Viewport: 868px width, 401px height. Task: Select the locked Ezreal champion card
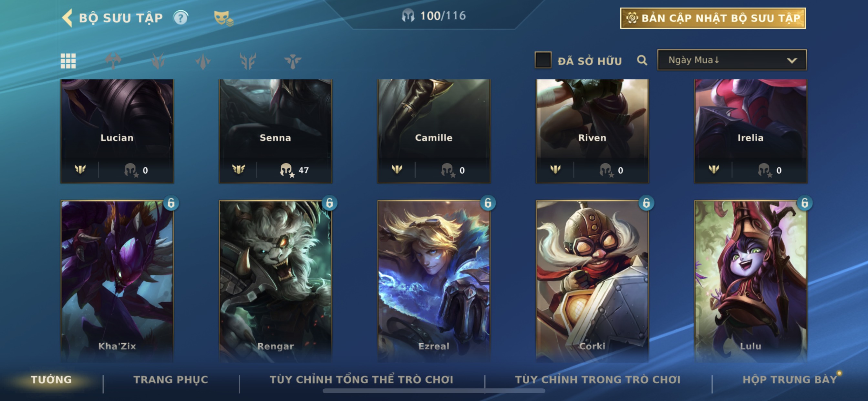434,281
